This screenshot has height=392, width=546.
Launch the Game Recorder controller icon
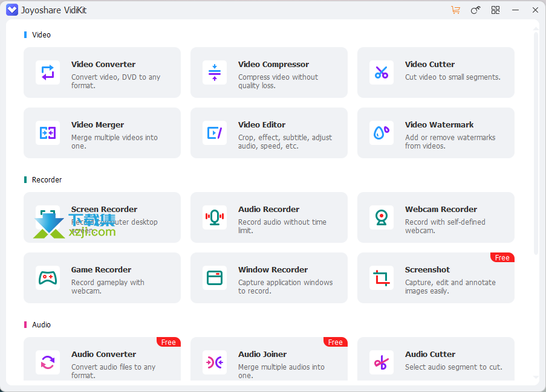pyautogui.click(x=48, y=278)
